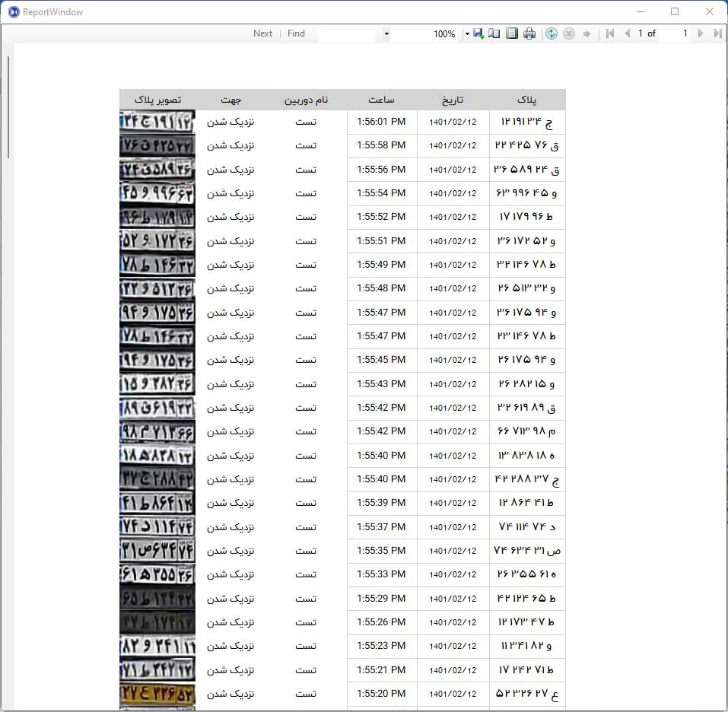The width and height of the screenshot is (728, 712).
Task: Click the Export save disk icon
Action: point(478,33)
